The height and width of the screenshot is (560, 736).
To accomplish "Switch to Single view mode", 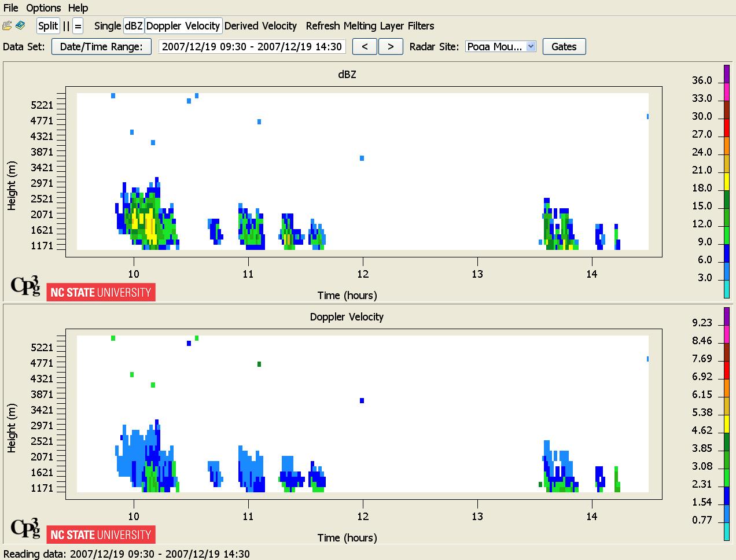I will tap(108, 26).
